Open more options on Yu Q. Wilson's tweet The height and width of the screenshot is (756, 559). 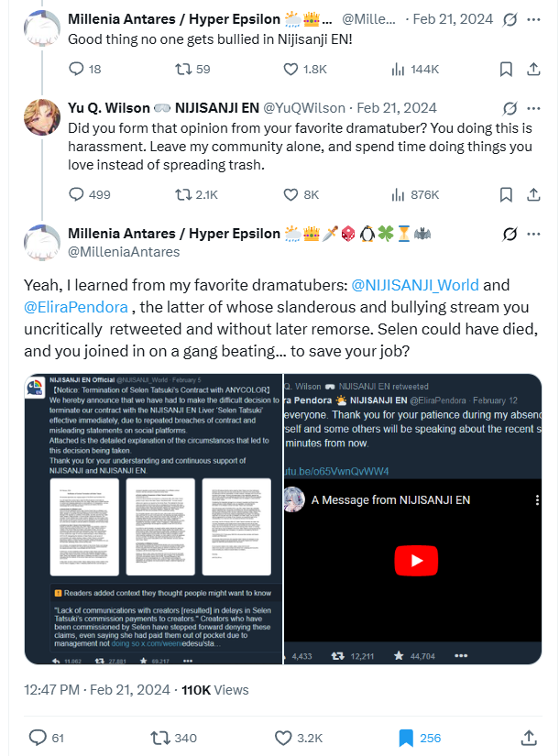(533, 108)
